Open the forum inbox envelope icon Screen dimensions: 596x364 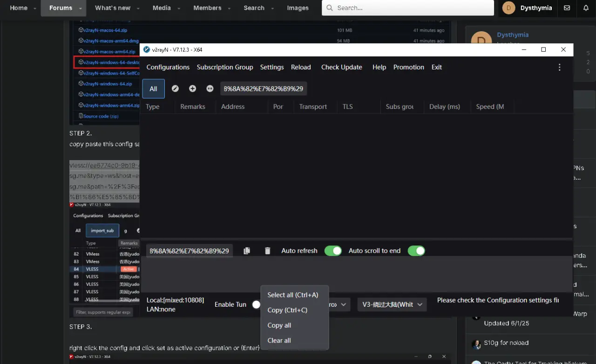[567, 8]
